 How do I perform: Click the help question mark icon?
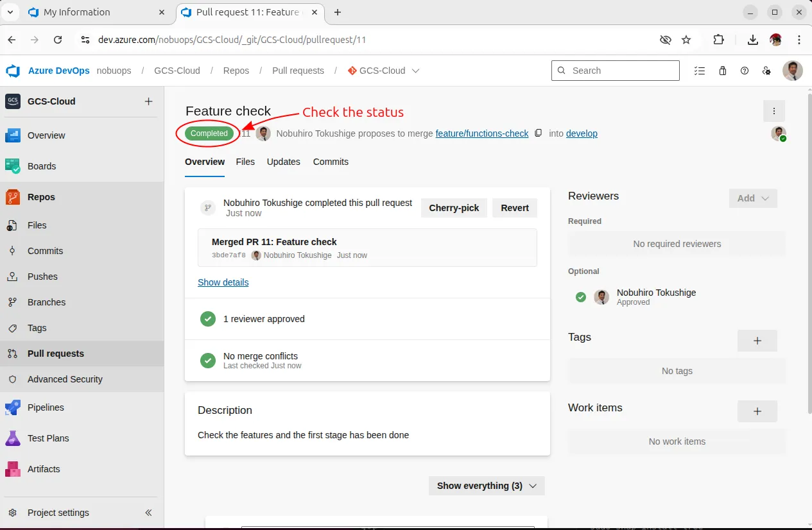point(745,71)
